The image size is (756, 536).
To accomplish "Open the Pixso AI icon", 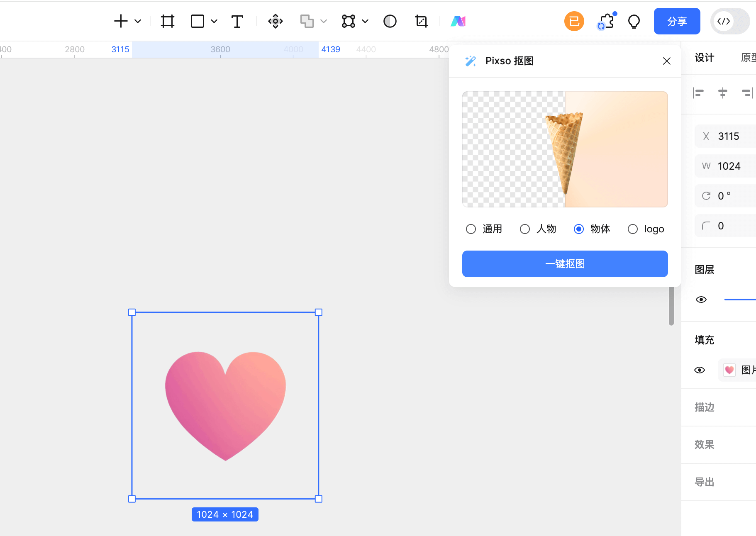I will (458, 21).
